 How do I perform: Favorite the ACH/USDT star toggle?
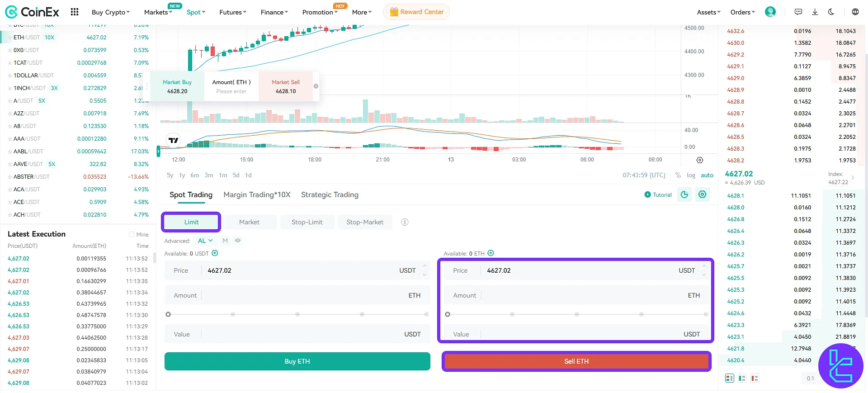9,215
